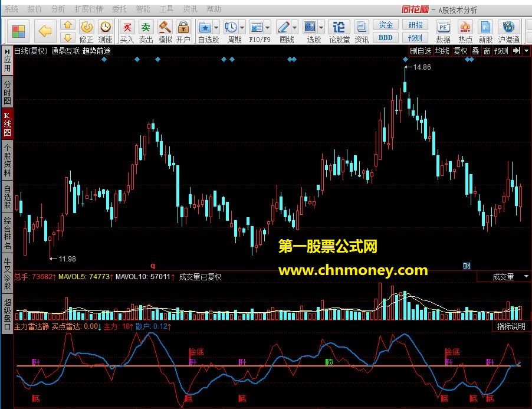532x409 pixels.
Task: Open the 扩展行情 menu
Action: click(89, 9)
